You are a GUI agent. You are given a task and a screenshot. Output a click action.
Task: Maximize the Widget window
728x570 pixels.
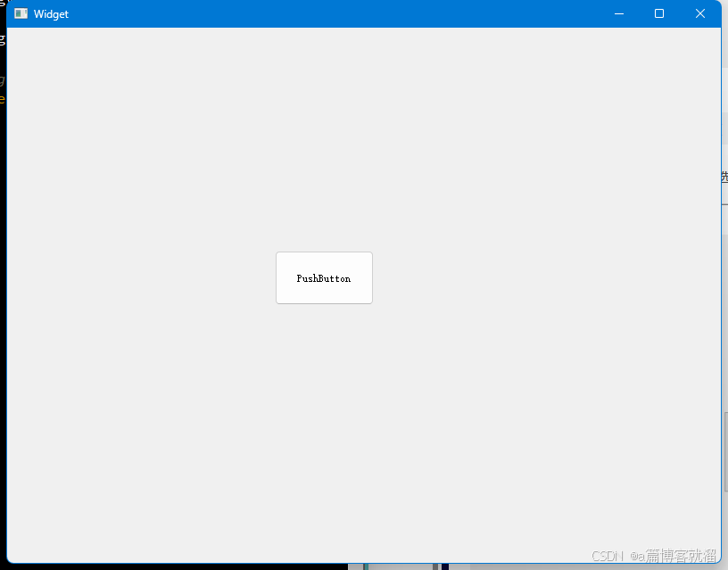659,13
